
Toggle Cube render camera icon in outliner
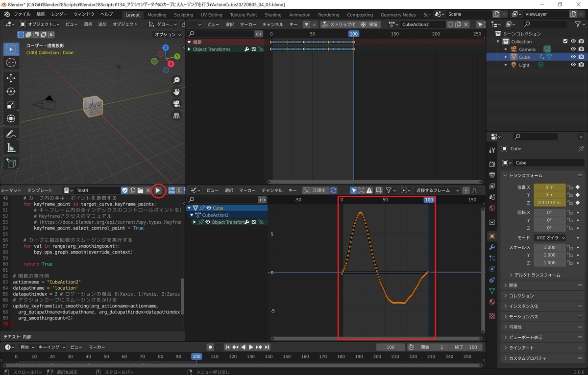581,57
